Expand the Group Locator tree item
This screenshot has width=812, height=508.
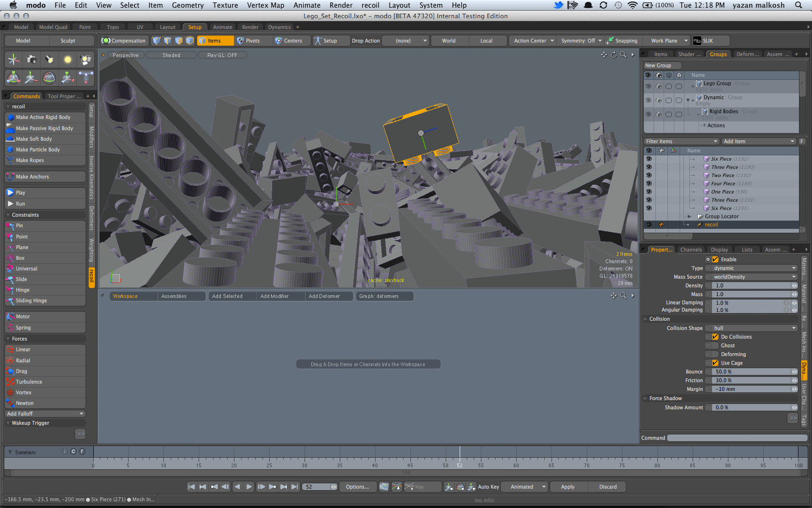click(x=689, y=216)
